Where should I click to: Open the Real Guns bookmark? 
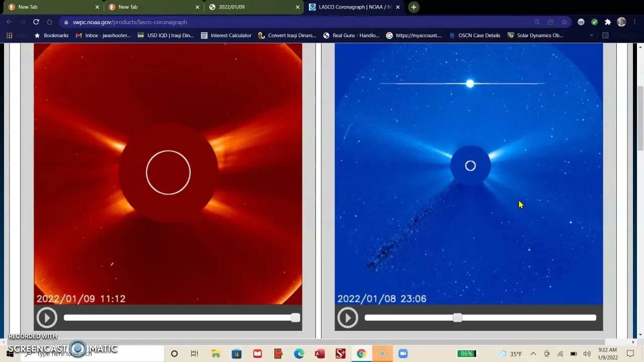pyautogui.click(x=351, y=36)
